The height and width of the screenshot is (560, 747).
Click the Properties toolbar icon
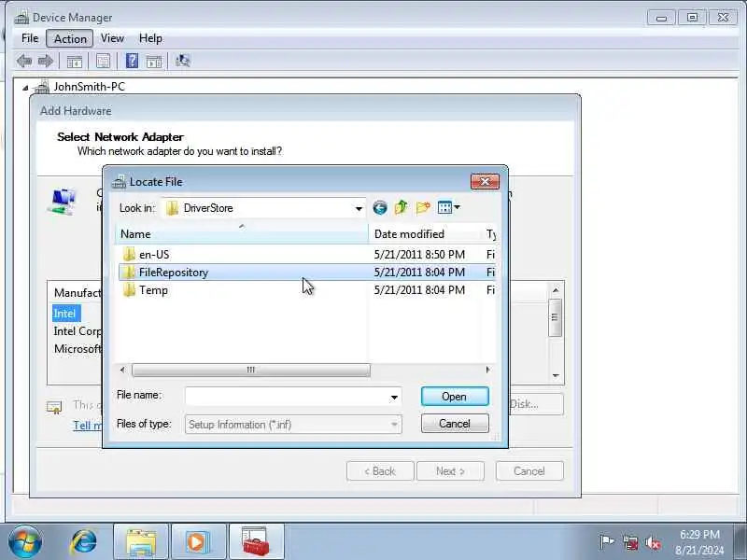(103, 61)
